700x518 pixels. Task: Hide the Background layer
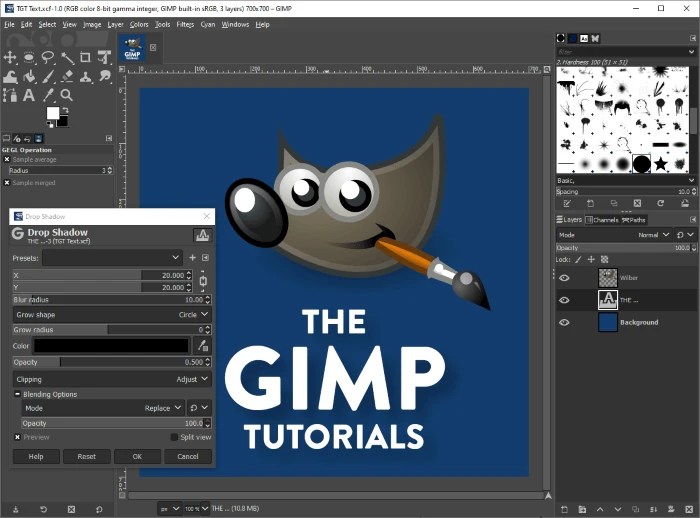click(564, 322)
